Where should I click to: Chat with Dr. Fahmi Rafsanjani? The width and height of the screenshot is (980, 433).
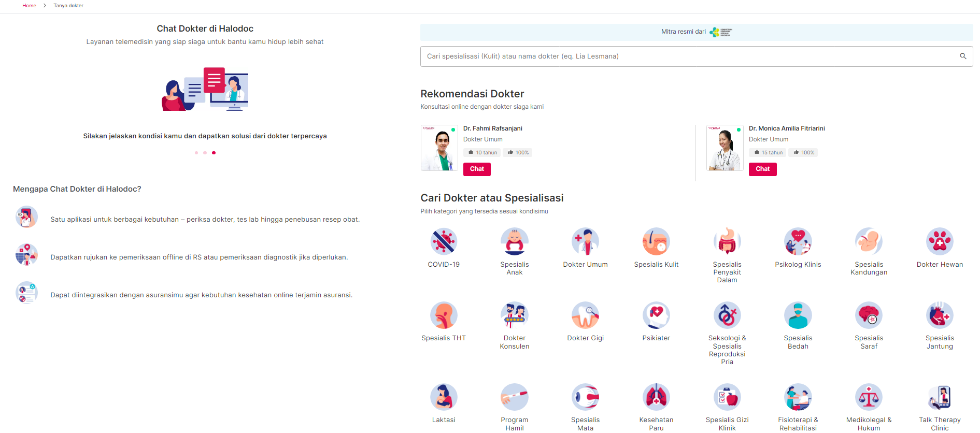[x=477, y=169]
